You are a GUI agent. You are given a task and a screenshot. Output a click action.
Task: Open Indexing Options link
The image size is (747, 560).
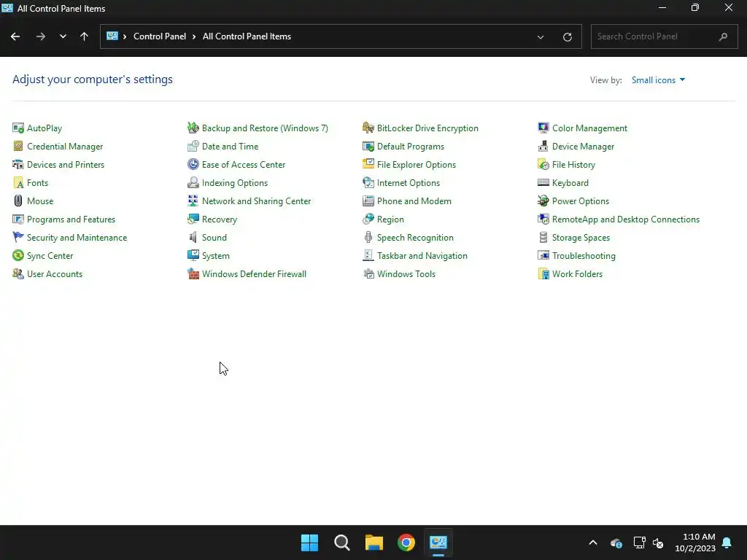tap(234, 183)
